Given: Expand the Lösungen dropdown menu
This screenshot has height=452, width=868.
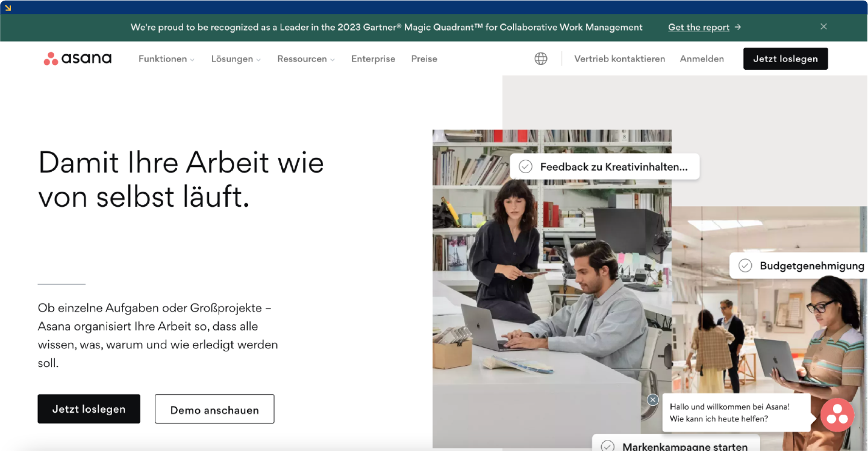Looking at the screenshot, I should pyautogui.click(x=236, y=59).
